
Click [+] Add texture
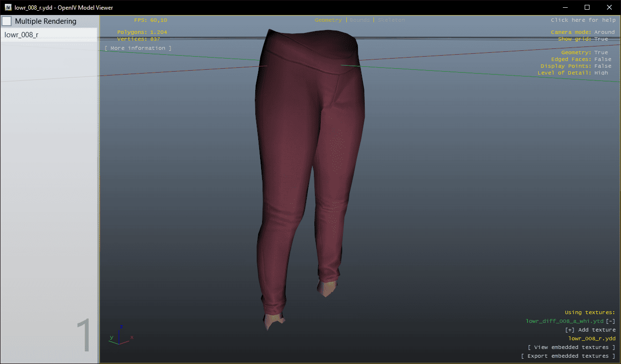590,330
